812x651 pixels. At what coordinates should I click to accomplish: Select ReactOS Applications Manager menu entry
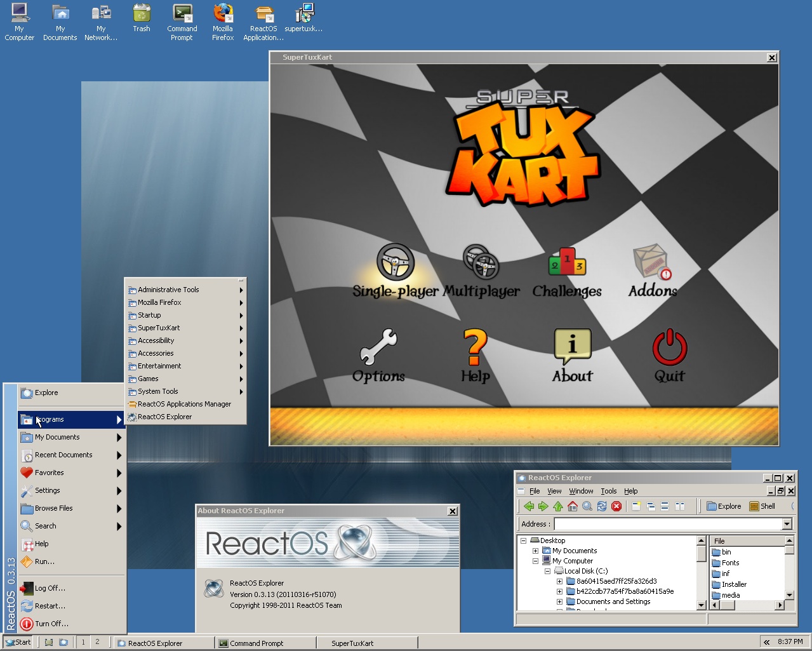[x=185, y=404]
